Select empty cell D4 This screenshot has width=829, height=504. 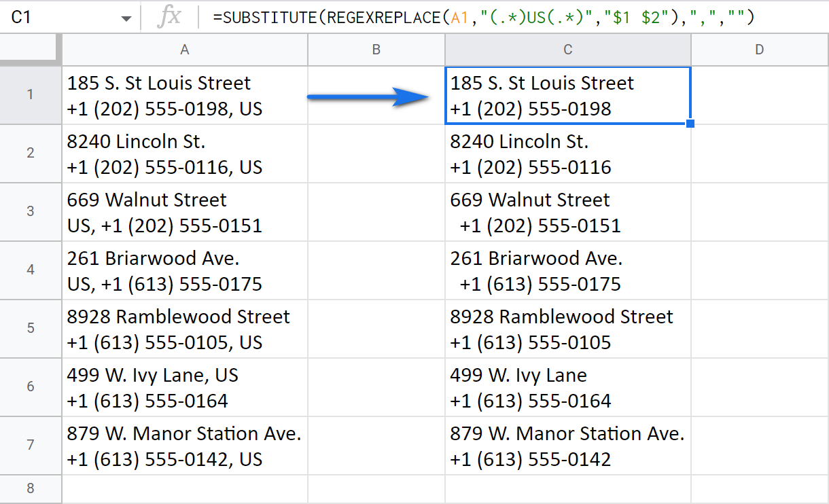pos(759,270)
